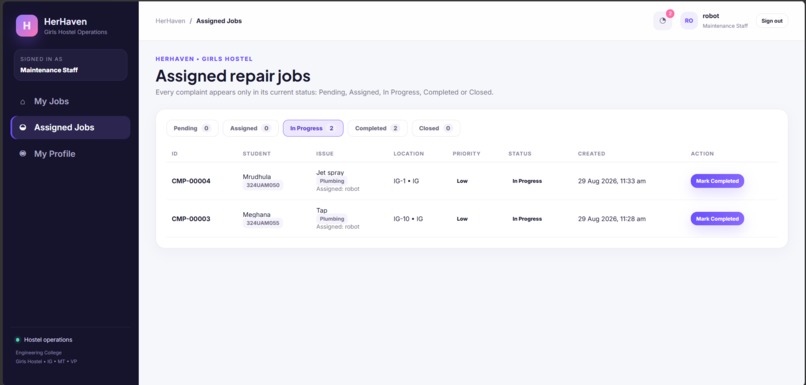Click the Tap issue title

tap(322, 210)
